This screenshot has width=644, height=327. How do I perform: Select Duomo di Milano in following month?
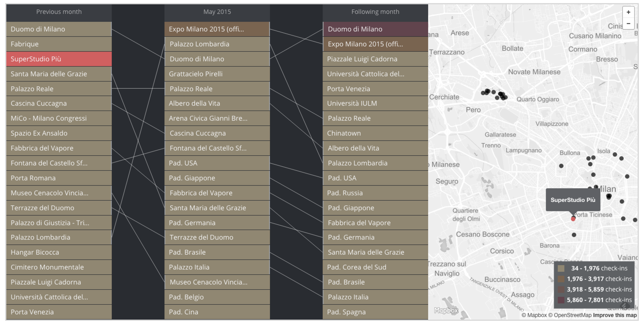point(375,29)
